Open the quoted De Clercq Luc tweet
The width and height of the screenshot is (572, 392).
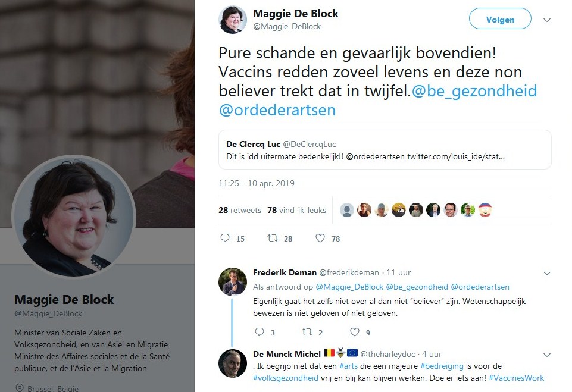tap(385, 149)
